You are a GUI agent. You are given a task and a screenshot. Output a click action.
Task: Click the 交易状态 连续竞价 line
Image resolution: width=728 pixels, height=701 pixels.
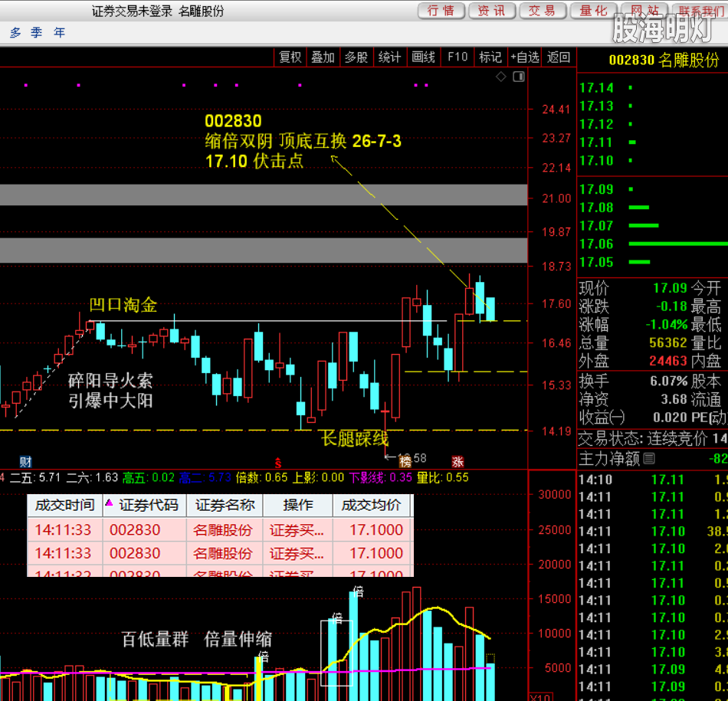click(652, 438)
